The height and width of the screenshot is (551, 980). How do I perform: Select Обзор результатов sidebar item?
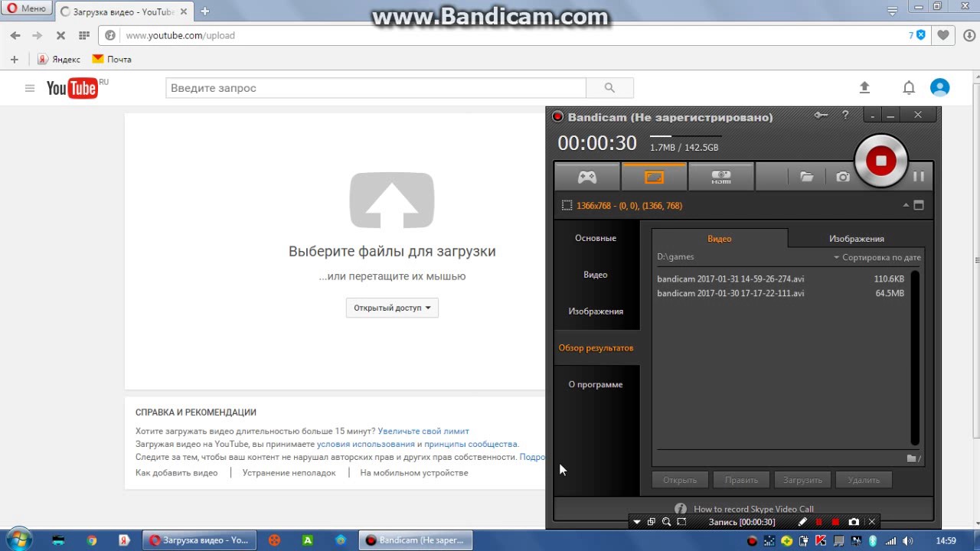pyautogui.click(x=596, y=348)
